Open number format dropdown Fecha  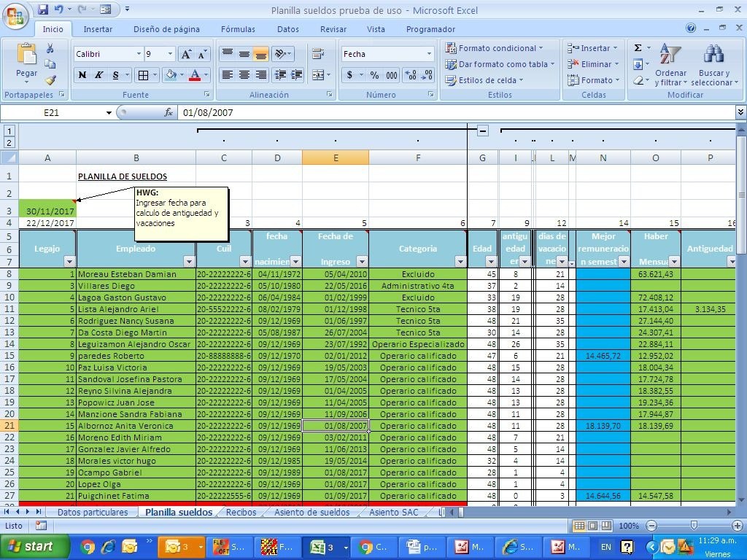coord(429,54)
